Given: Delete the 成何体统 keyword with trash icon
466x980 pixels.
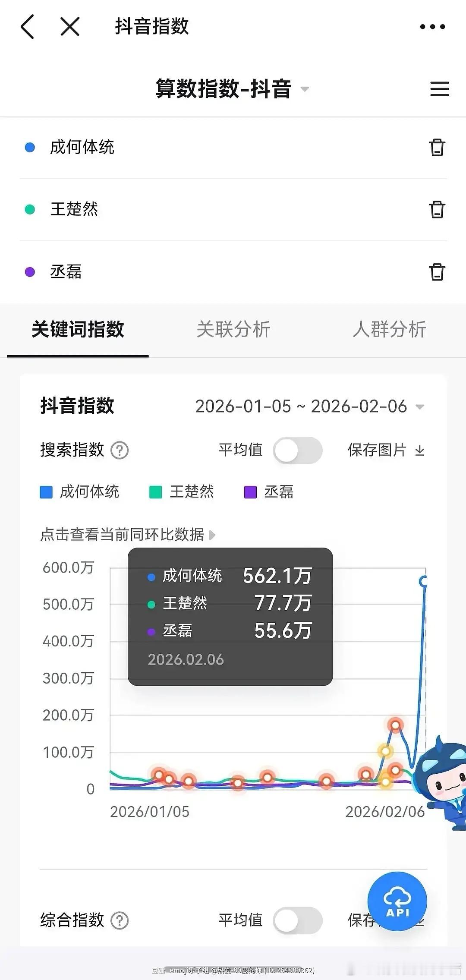Looking at the screenshot, I should point(437,148).
